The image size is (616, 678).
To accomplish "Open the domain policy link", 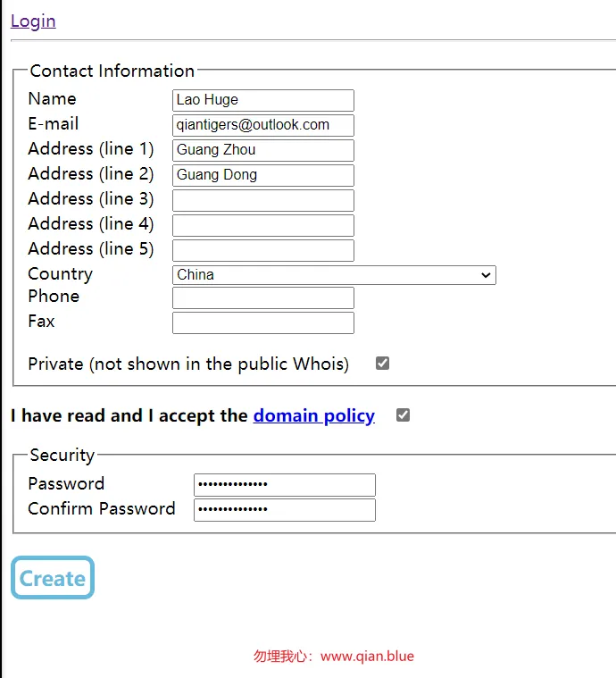I will [x=314, y=416].
